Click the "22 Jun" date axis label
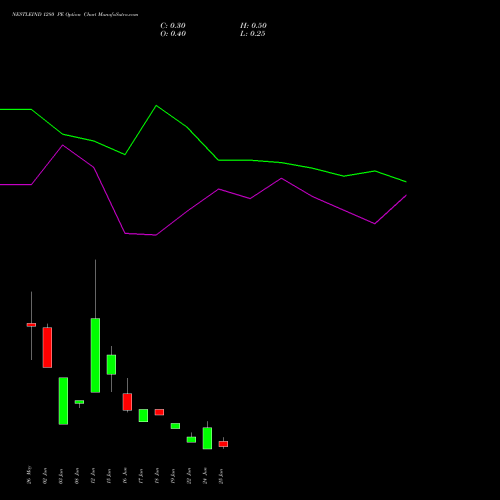500x500 pixels. click(189, 476)
